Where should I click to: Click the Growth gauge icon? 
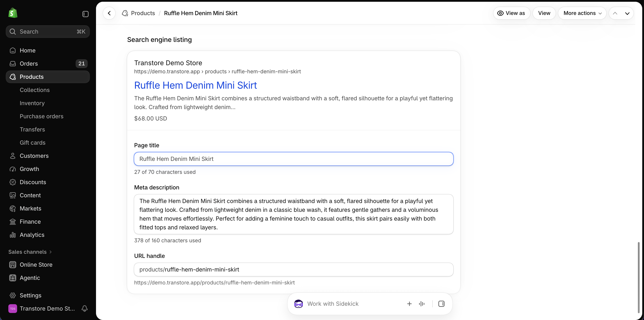click(12, 169)
